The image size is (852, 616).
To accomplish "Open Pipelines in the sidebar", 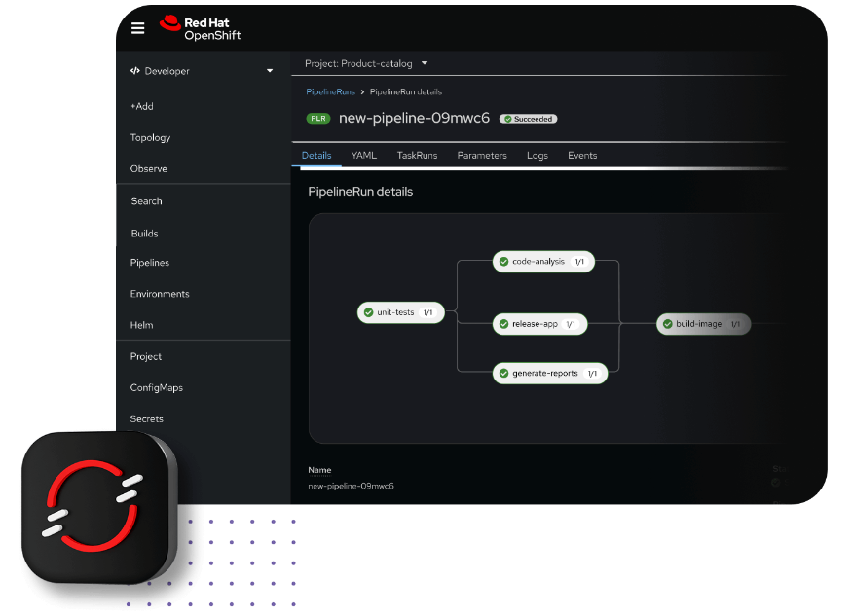I will coord(149,263).
